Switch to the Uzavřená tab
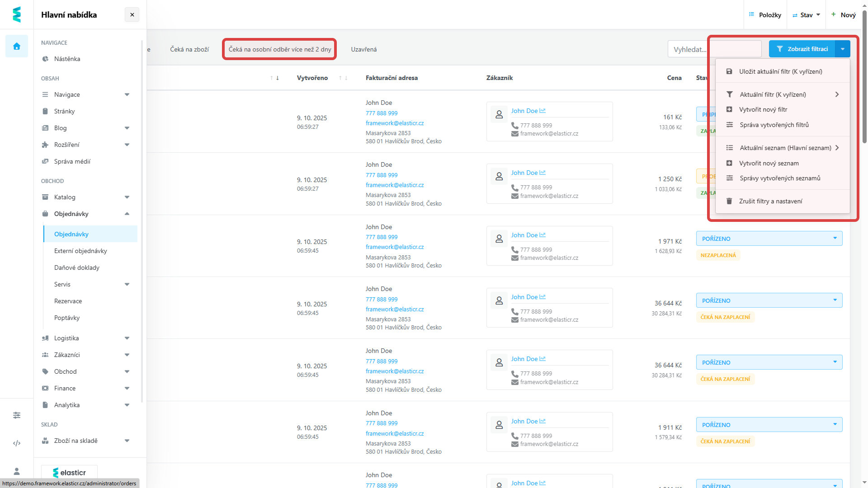Screen dimensions: 868x488 [363, 49]
